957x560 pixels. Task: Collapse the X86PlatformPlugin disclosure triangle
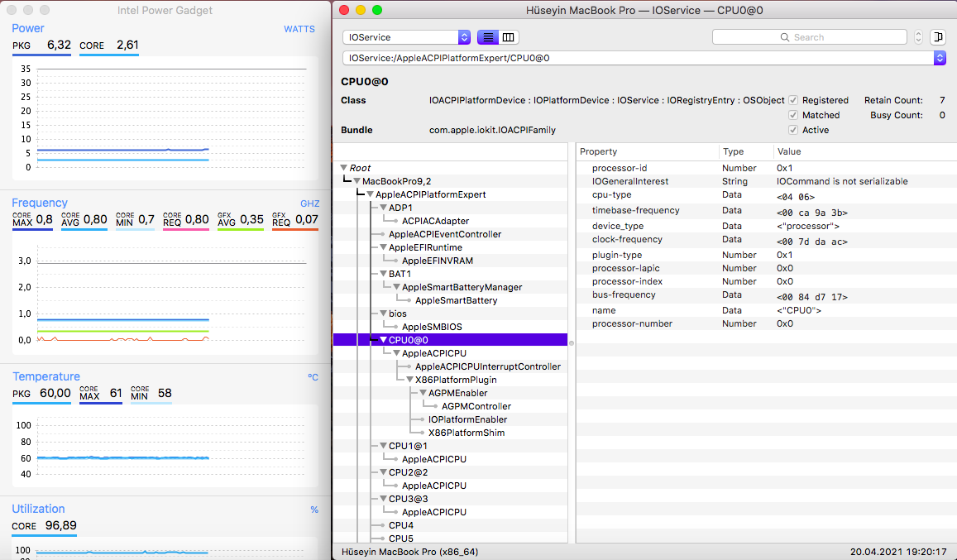point(409,380)
